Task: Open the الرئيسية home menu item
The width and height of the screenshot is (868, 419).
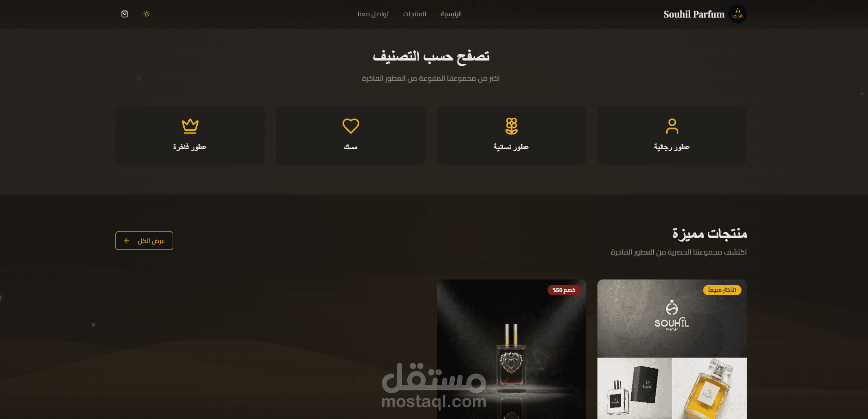Action: click(x=451, y=14)
